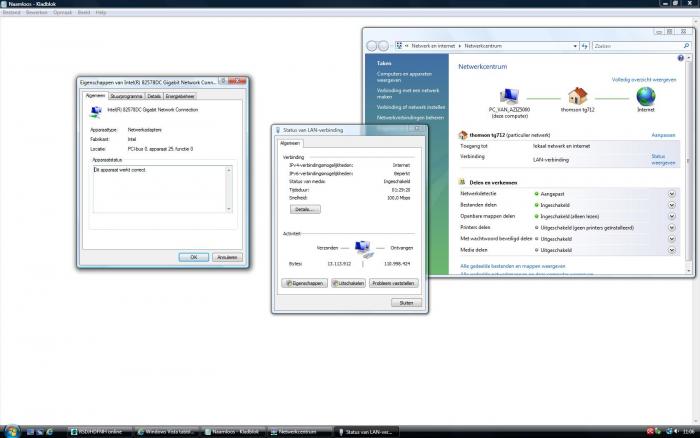This screenshot has width=700, height=438.
Task: Open Computers en apparaten weergeven task link
Action: pos(404,77)
